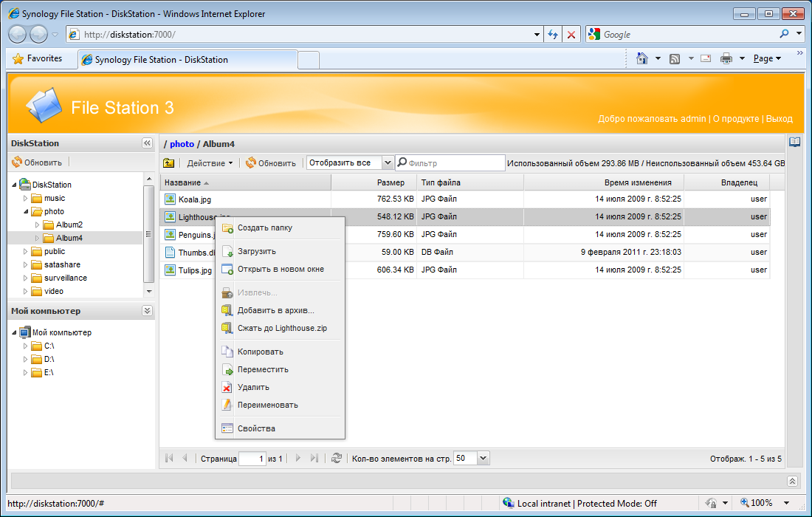
Task: Choose Добавить в архив... menu item
Action: (281, 310)
